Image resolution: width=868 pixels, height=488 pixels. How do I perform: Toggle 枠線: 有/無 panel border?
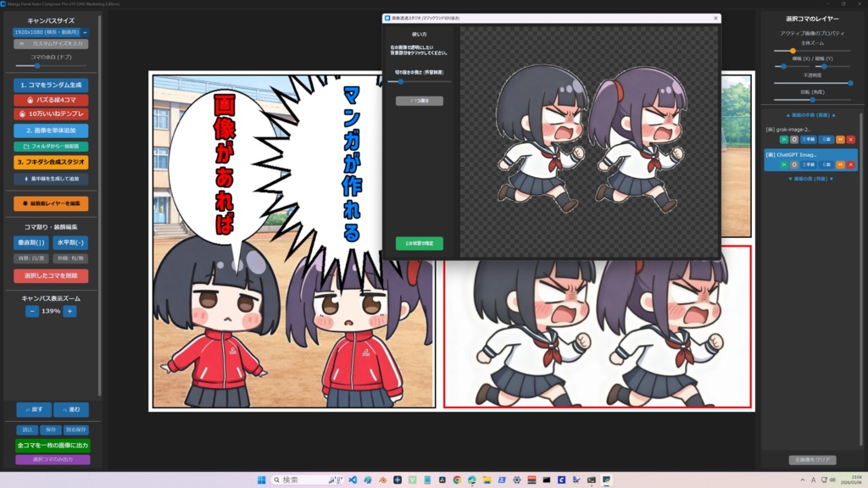pos(70,258)
